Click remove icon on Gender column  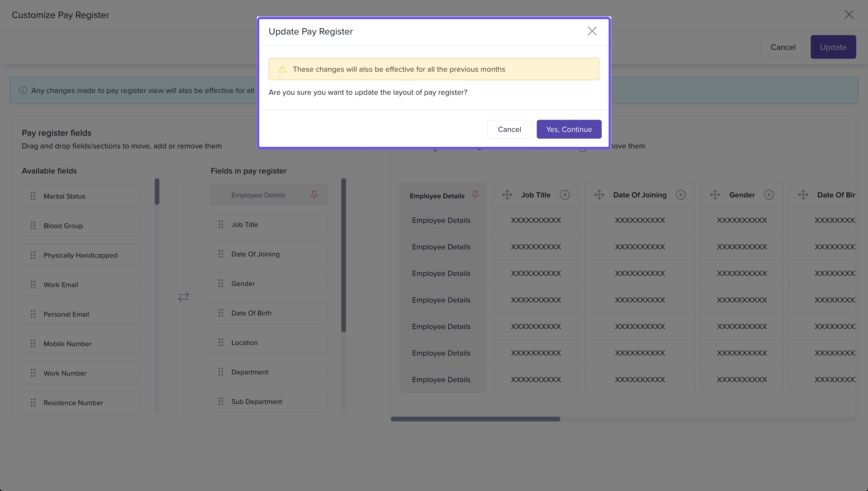point(769,194)
